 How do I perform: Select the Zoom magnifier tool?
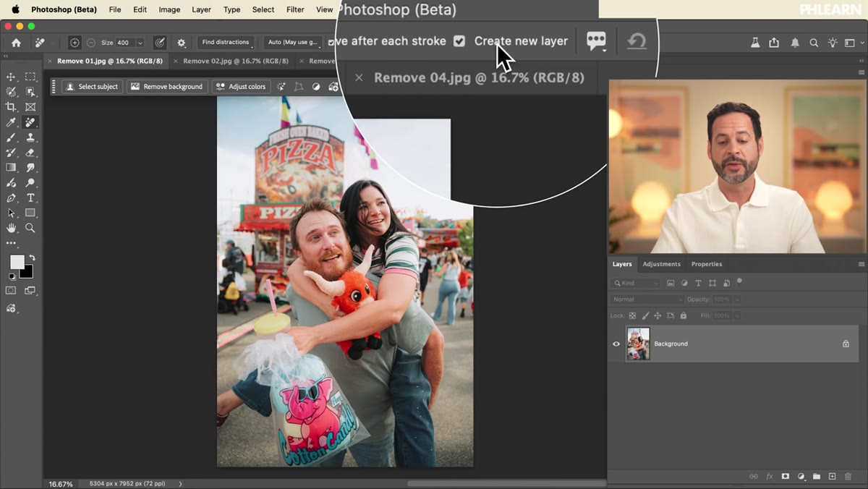pyautogui.click(x=30, y=228)
